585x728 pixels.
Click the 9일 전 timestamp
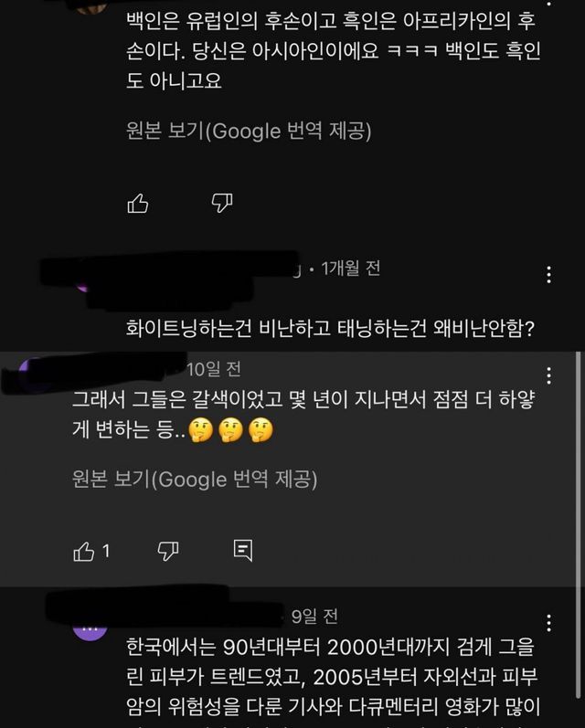click(314, 617)
